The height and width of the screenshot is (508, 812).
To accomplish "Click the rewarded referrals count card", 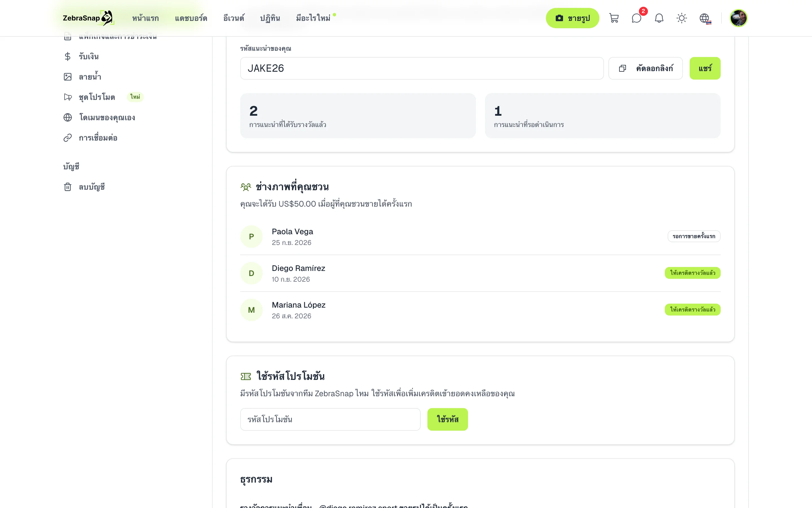I will pos(358,116).
